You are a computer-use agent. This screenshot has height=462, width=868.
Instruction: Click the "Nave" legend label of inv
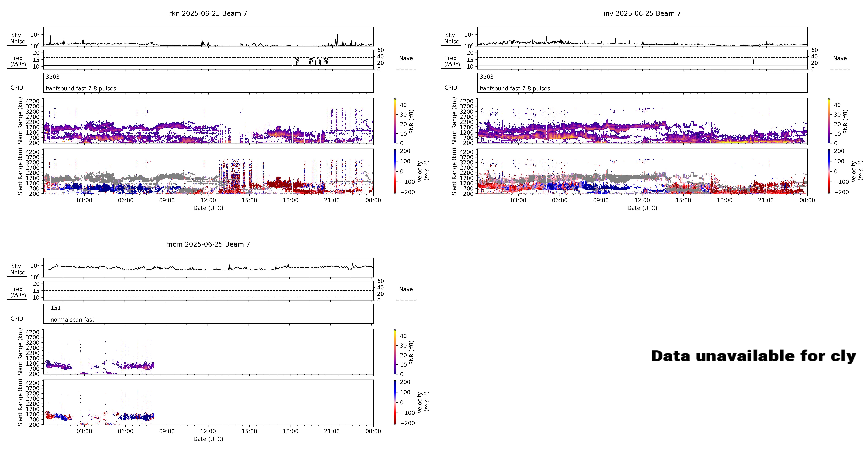(840, 58)
